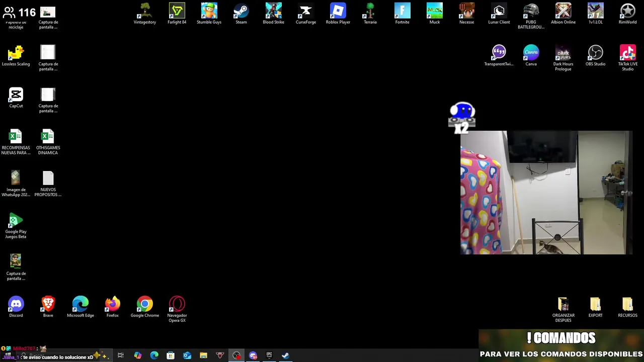644x362 pixels.
Task: Open the Canva desktop shortcut
Action: 531,55
